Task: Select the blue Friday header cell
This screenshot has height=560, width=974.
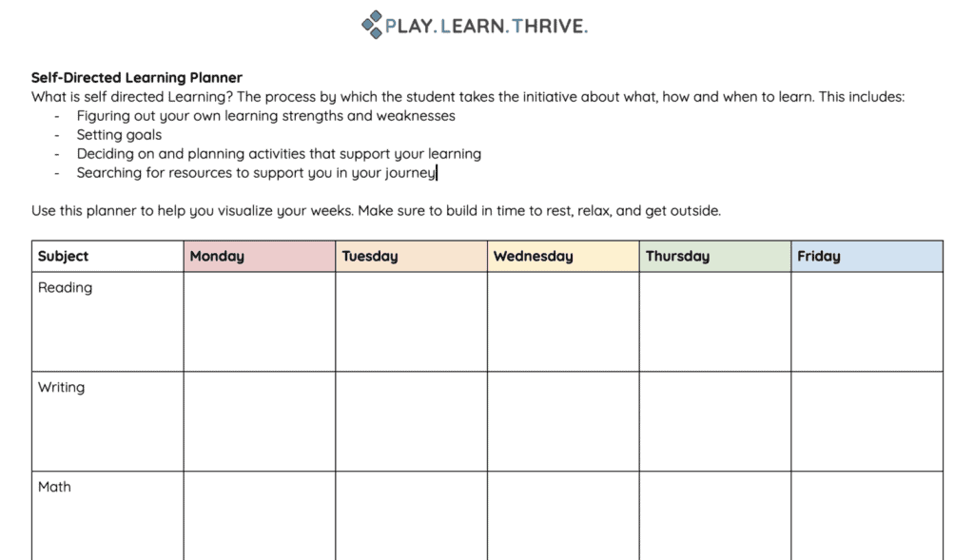Action: [867, 257]
